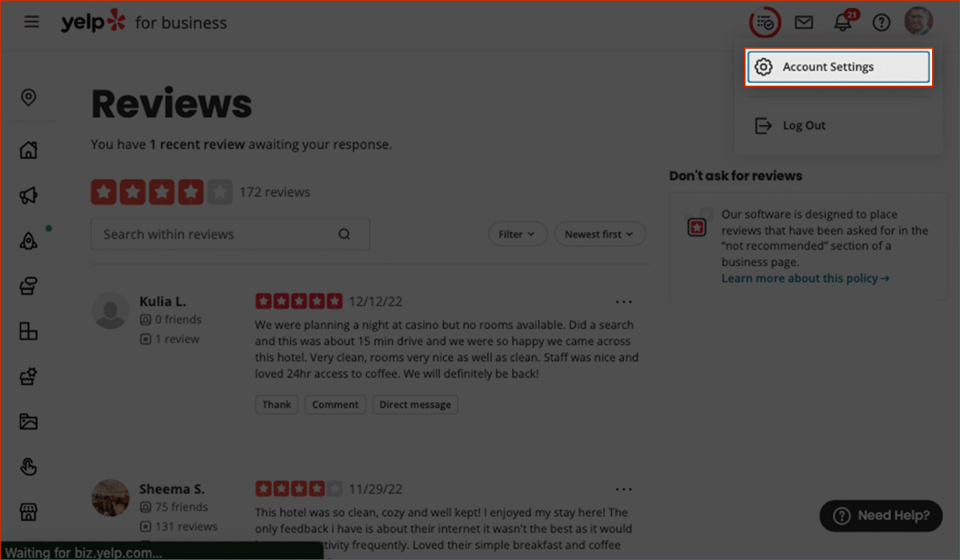
Task: Open the hand tap sidebar icon
Action: [x=28, y=466]
